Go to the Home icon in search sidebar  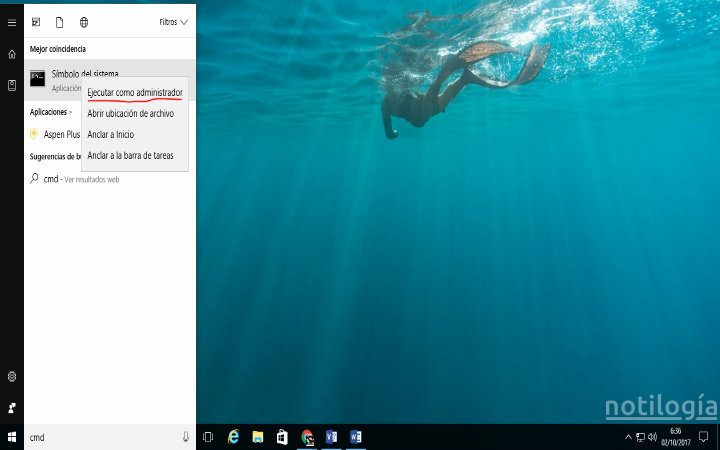pyautogui.click(x=12, y=54)
